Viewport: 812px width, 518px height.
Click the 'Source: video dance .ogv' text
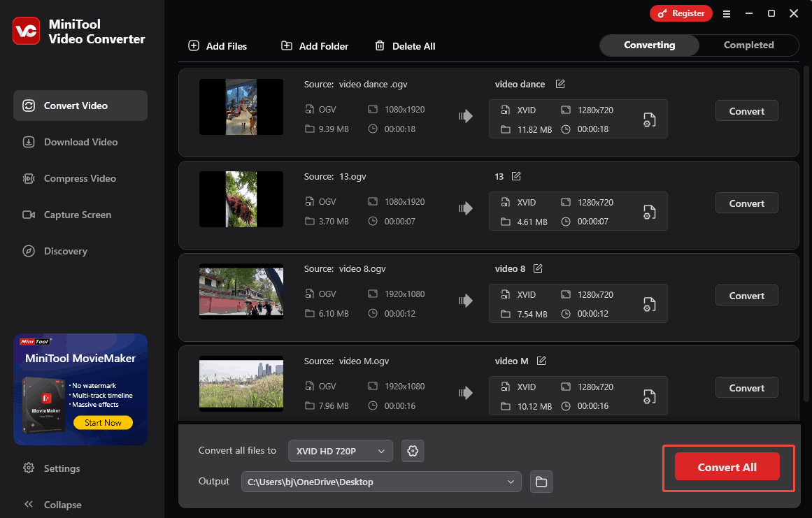tap(356, 84)
